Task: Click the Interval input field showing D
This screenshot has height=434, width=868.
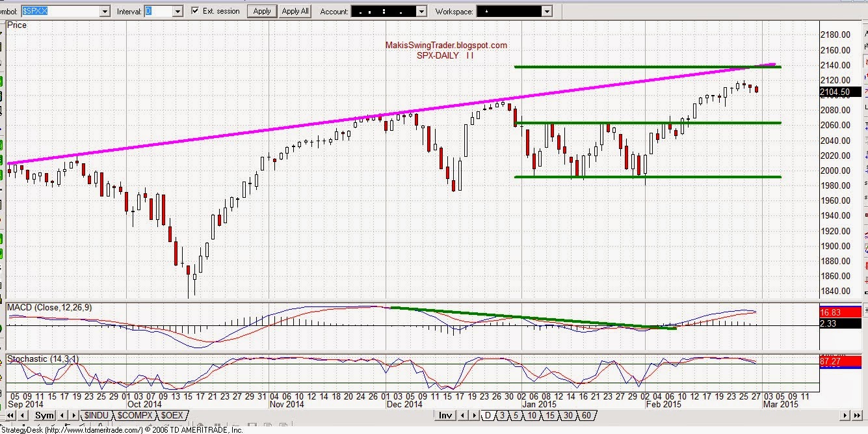Action: click(x=159, y=11)
